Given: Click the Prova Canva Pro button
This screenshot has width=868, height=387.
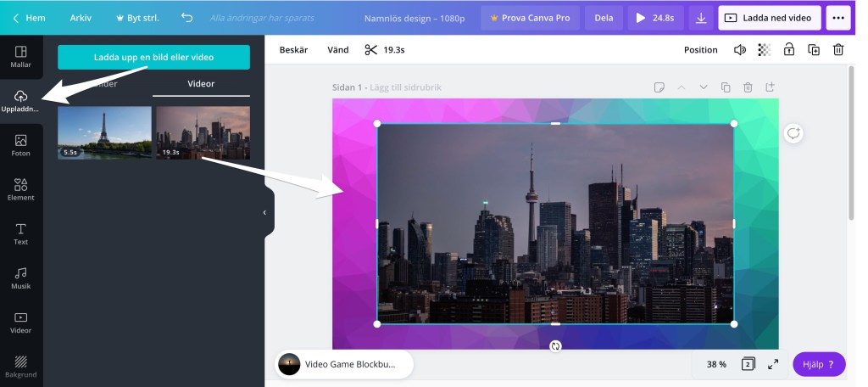Looking at the screenshot, I should [x=530, y=18].
